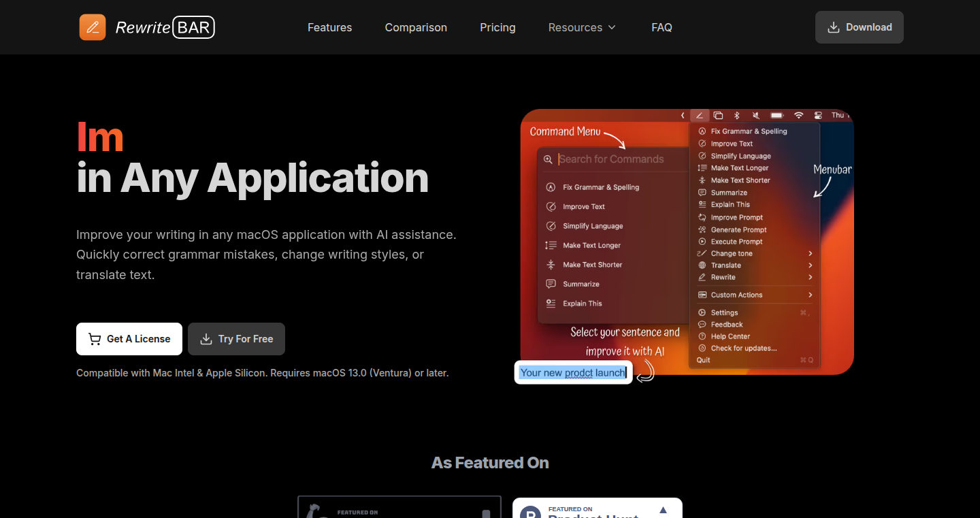Expand the Custom Actions submenu arrow
Viewport: 980px width, 518px height.
[811, 295]
